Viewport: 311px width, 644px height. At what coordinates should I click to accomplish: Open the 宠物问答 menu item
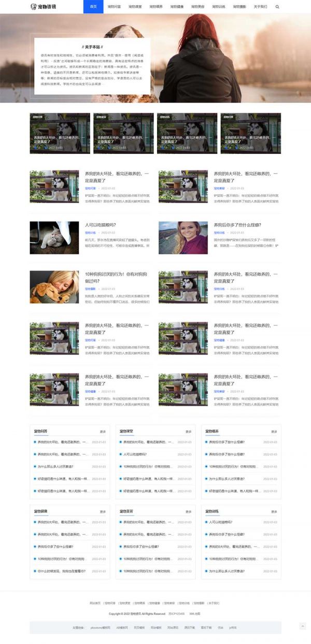[114, 7]
